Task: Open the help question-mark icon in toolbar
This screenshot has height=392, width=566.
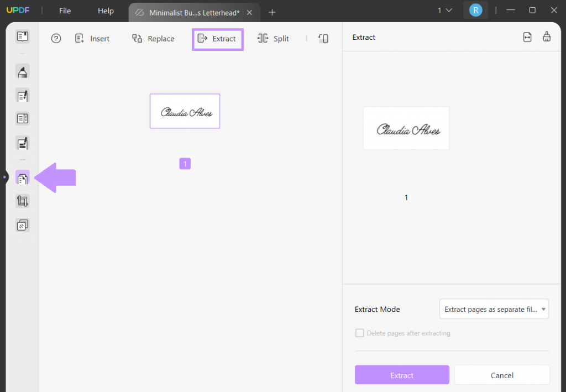Action: [x=56, y=38]
